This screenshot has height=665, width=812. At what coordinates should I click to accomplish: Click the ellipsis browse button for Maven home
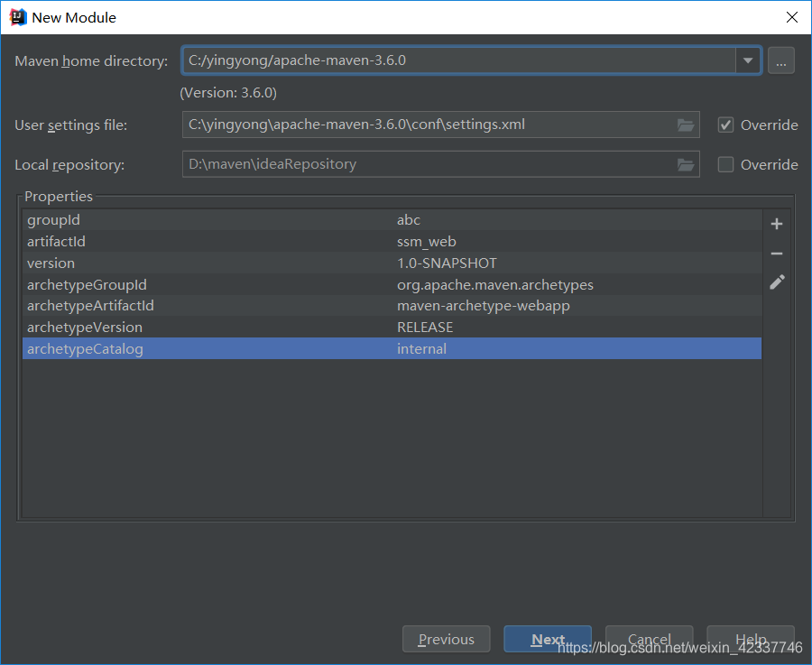(781, 60)
